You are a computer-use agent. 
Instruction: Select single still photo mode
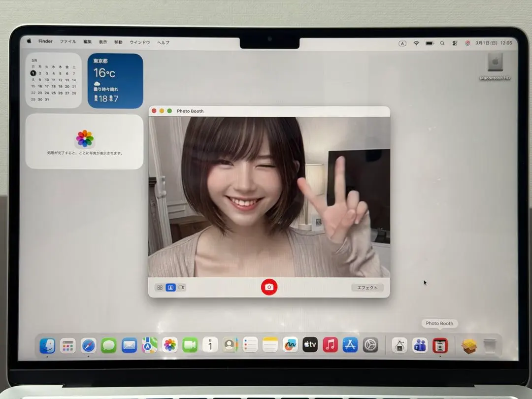[x=170, y=287]
